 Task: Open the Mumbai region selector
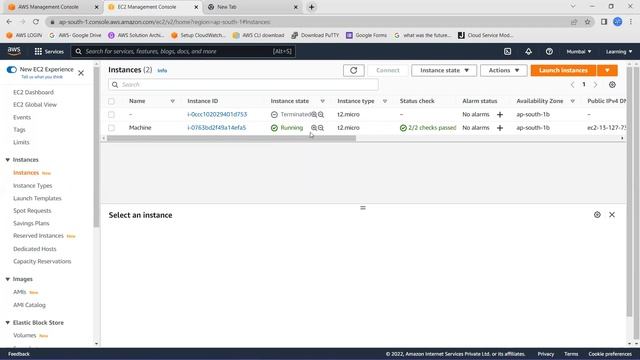point(578,51)
